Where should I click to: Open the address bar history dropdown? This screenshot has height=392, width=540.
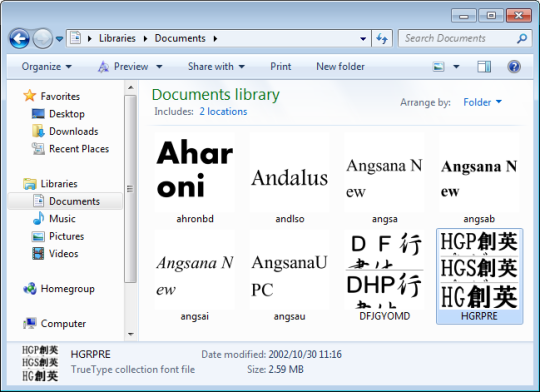pyautogui.click(x=363, y=39)
